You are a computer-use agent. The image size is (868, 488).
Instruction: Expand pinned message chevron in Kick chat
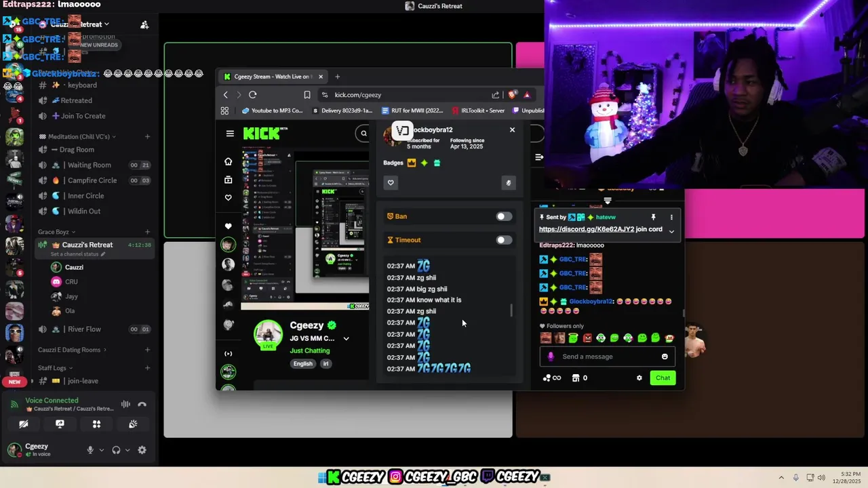pyautogui.click(x=671, y=231)
